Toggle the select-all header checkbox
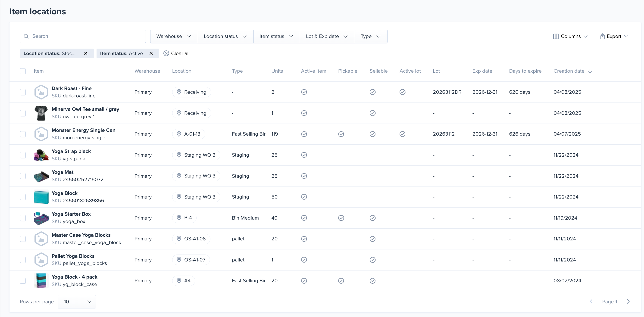The image size is (644, 317). (23, 71)
